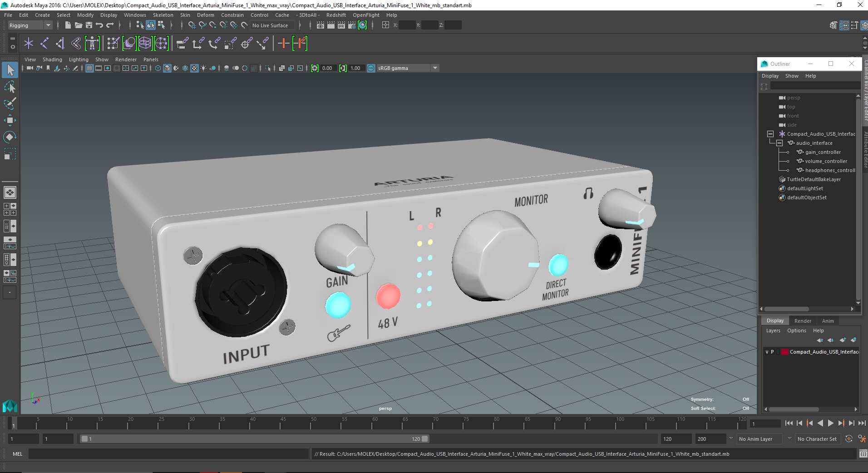Click the MEL command line input
The image size is (868, 473).
tap(168, 454)
